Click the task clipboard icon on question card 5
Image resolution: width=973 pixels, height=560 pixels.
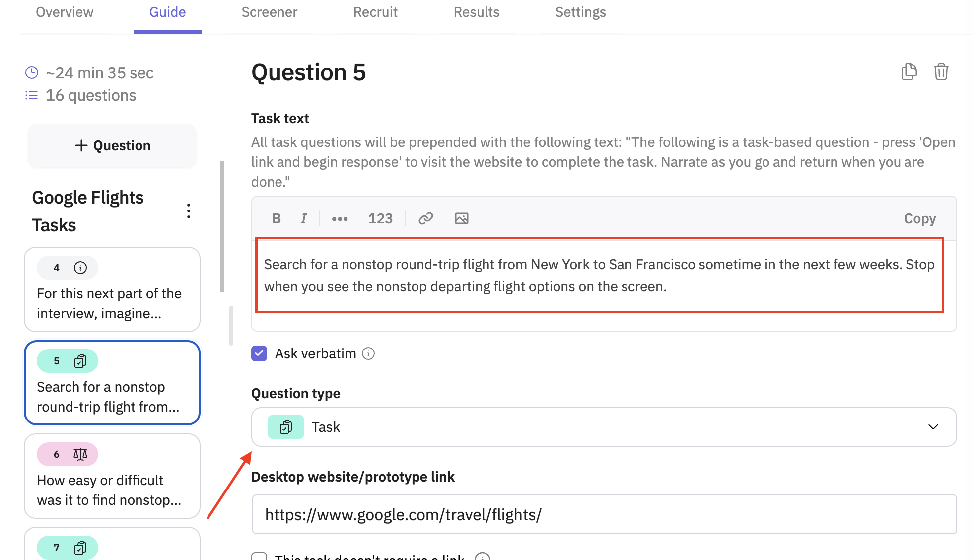click(80, 361)
